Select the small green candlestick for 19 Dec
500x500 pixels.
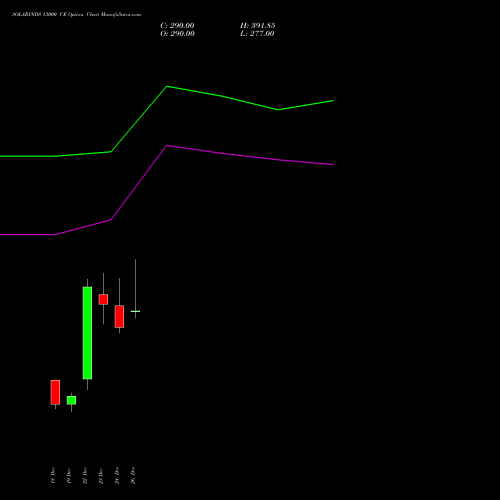pos(71,400)
